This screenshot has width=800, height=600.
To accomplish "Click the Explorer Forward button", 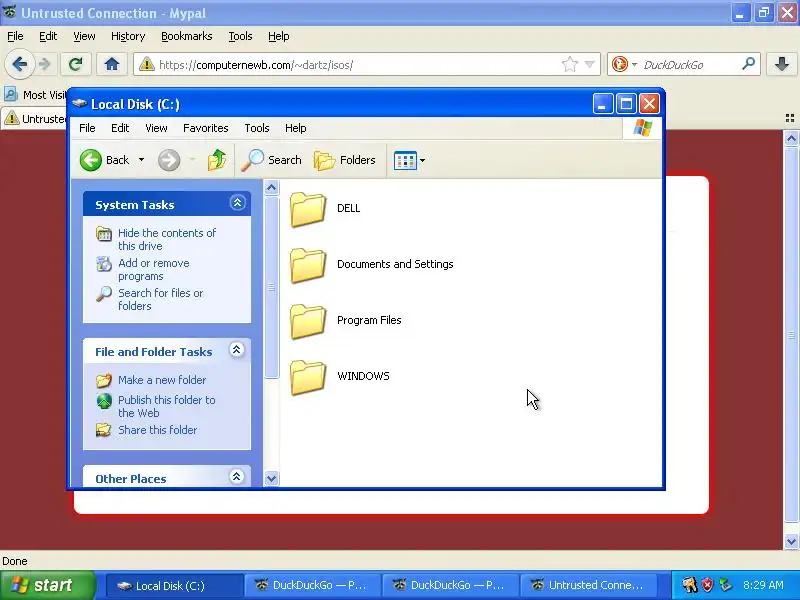I will coord(169,160).
